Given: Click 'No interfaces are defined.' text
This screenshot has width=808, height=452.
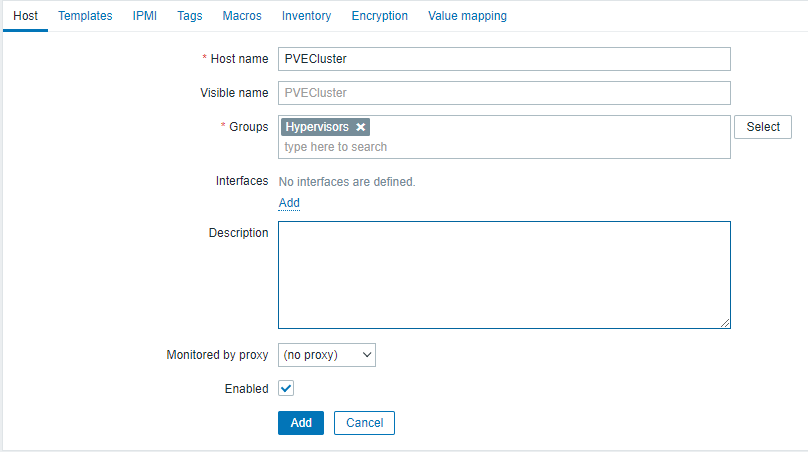Looking at the screenshot, I should [x=347, y=182].
